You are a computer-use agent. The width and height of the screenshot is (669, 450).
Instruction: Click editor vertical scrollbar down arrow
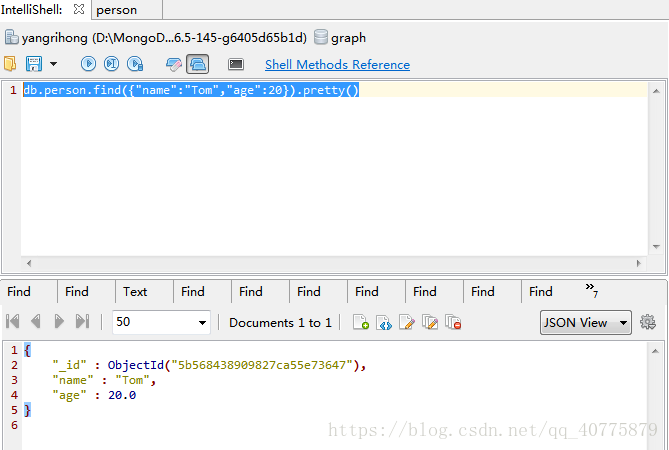[x=656, y=247]
